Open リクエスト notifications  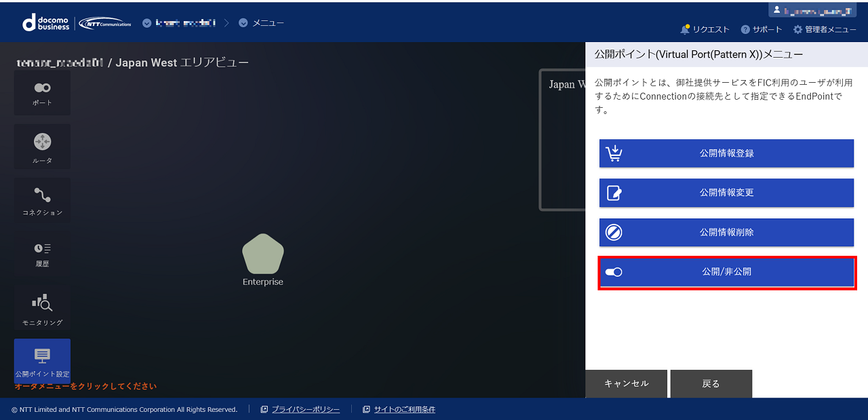(x=705, y=29)
